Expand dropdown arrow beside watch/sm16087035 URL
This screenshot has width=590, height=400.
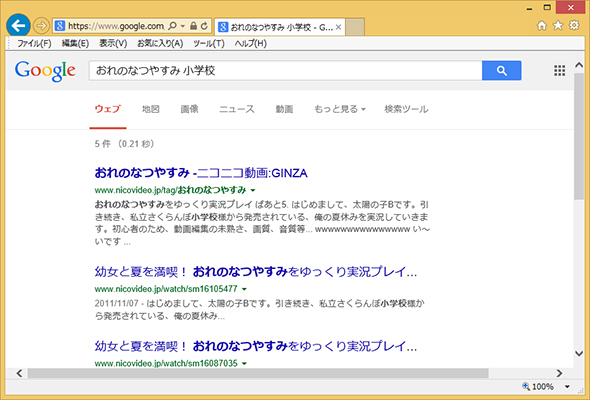244,363
